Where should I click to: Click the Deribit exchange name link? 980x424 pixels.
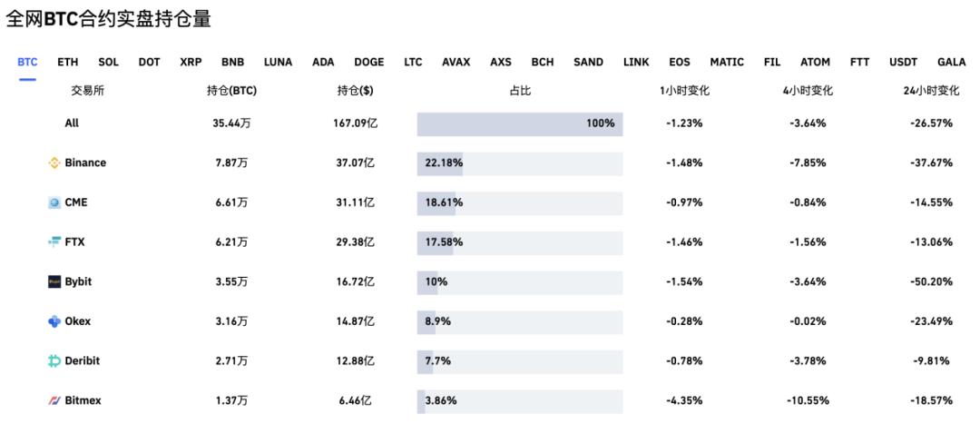(x=83, y=361)
